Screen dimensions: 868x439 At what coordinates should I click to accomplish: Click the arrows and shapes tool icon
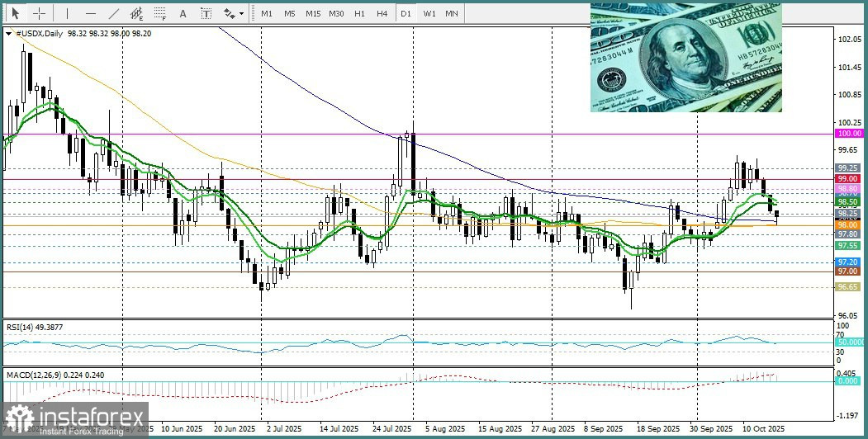click(229, 13)
